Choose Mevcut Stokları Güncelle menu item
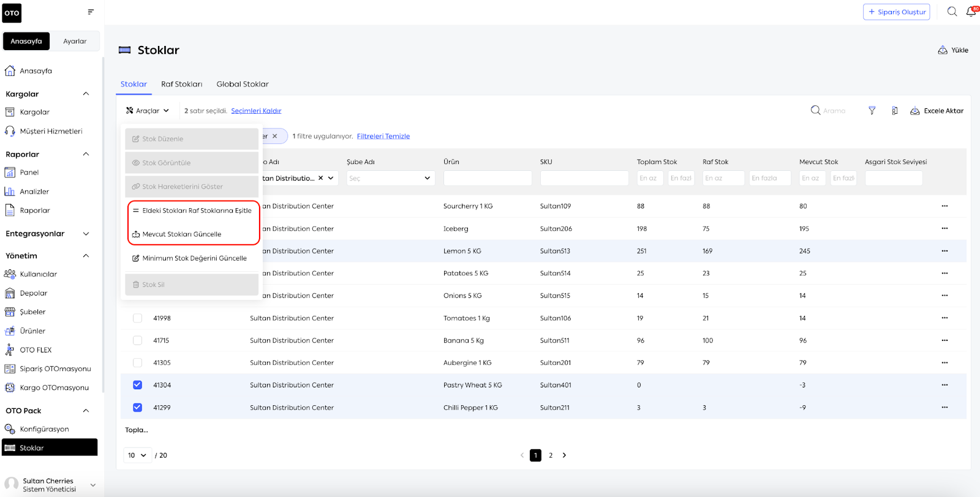 pyautogui.click(x=192, y=234)
